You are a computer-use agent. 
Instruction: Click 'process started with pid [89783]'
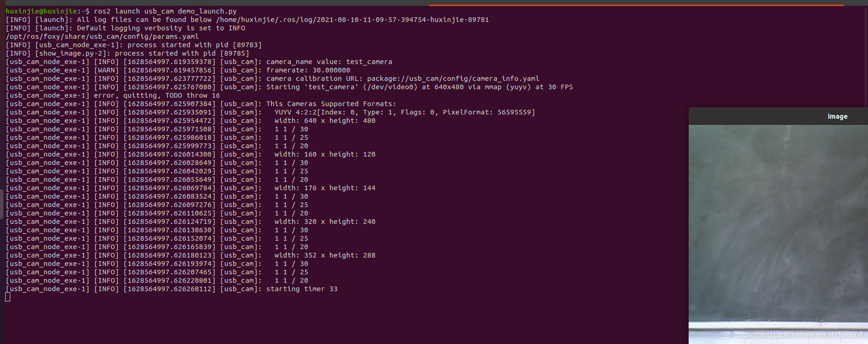pos(194,45)
